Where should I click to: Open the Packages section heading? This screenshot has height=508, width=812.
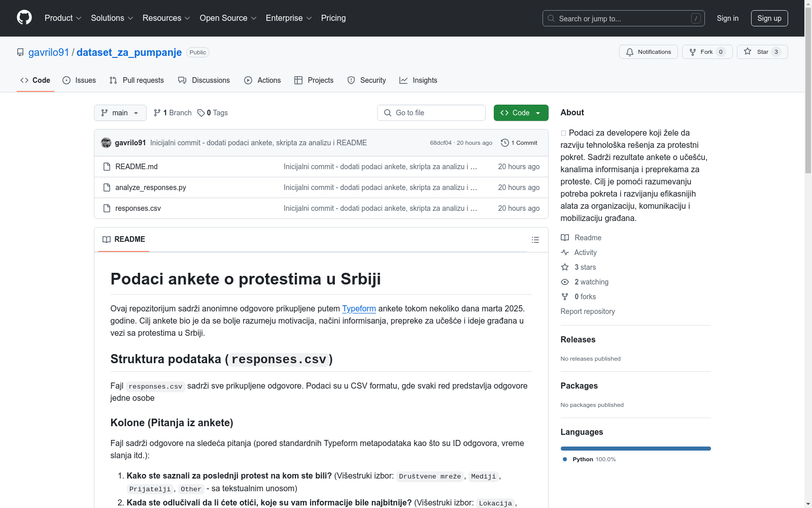579,386
